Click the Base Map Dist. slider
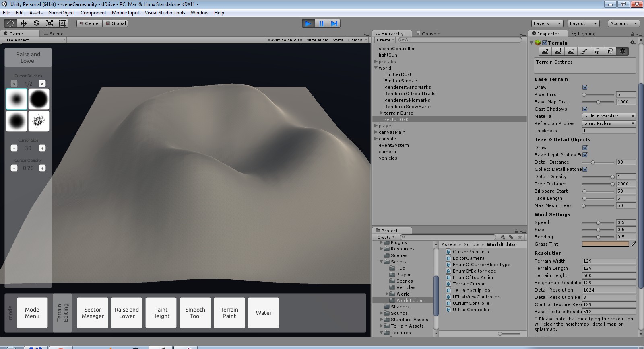Viewport: 644px width, 349px height. point(598,102)
